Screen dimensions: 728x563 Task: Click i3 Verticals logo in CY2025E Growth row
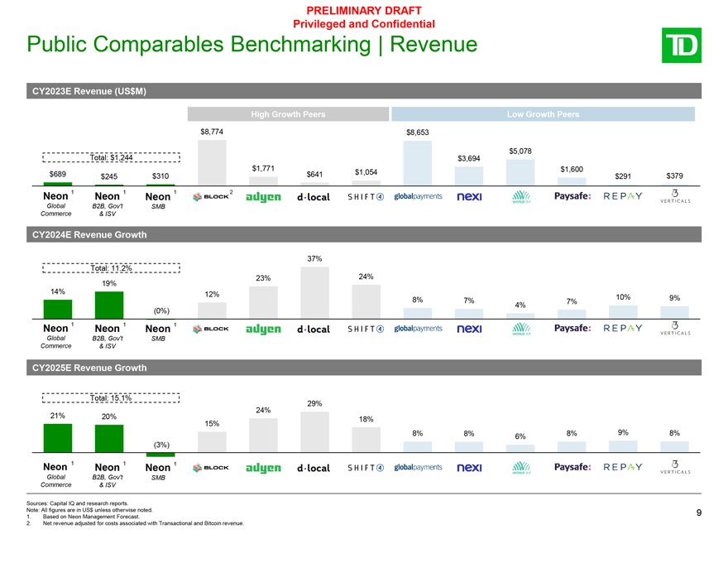pos(675,467)
